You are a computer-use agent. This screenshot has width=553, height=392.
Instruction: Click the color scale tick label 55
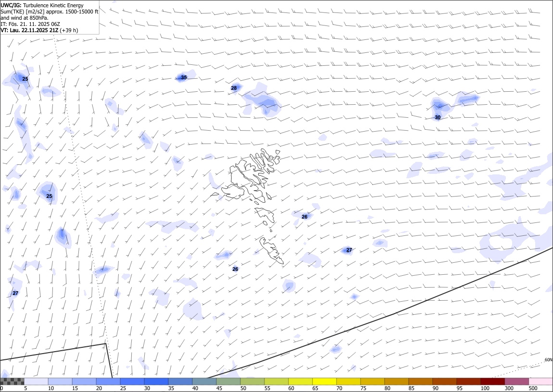(x=267, y=388)
